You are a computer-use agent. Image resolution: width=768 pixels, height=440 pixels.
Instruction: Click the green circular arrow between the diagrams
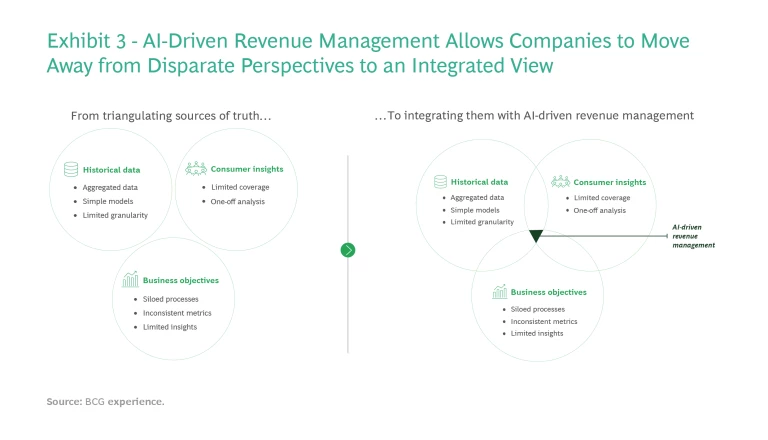pos(348,250)
